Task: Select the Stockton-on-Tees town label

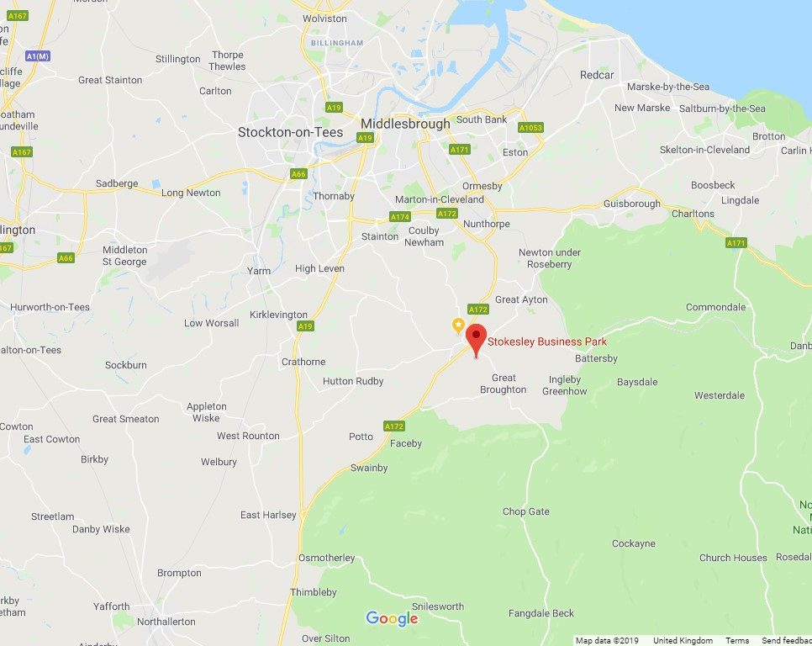Action: tap(291, 132)
